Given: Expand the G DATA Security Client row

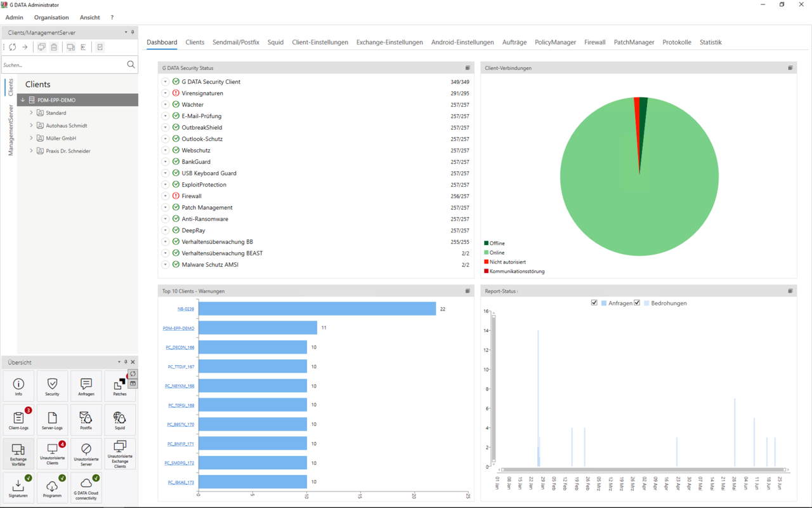Looking at the screenshot, I should coord(166,82).
